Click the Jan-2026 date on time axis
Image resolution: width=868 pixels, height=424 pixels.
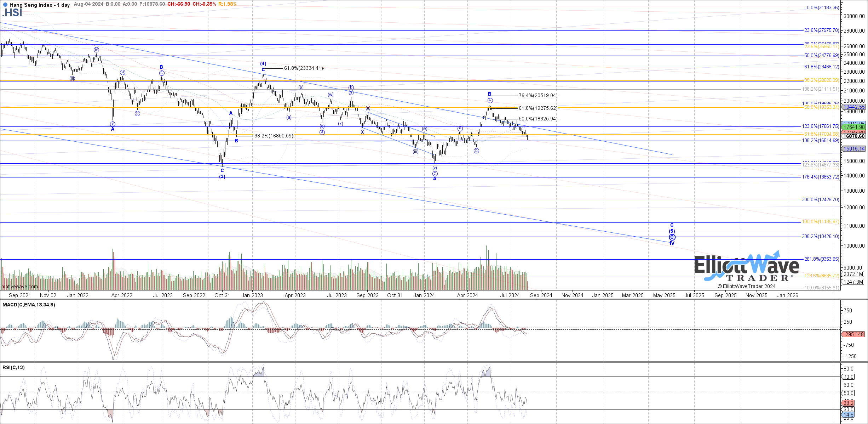coord(787,295)
